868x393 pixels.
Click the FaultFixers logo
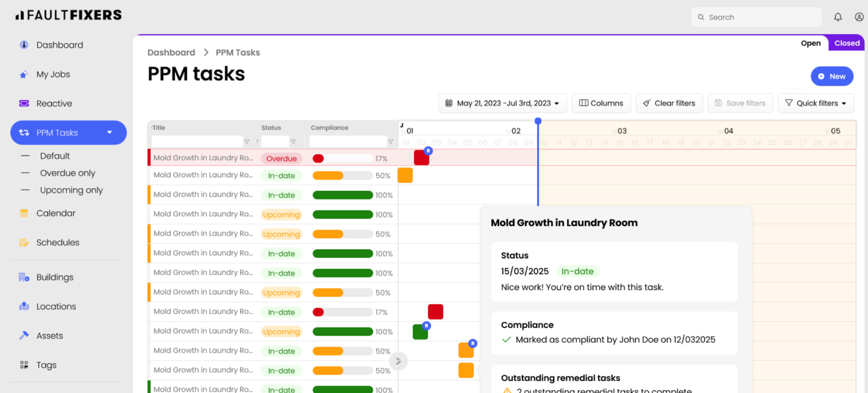(x=68, y=15)
